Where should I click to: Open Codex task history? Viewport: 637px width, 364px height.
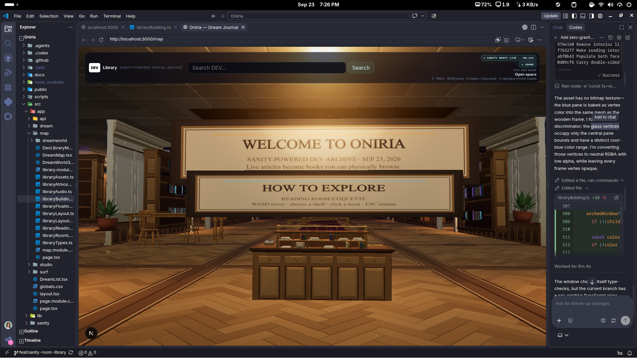(x=610, y=37)
